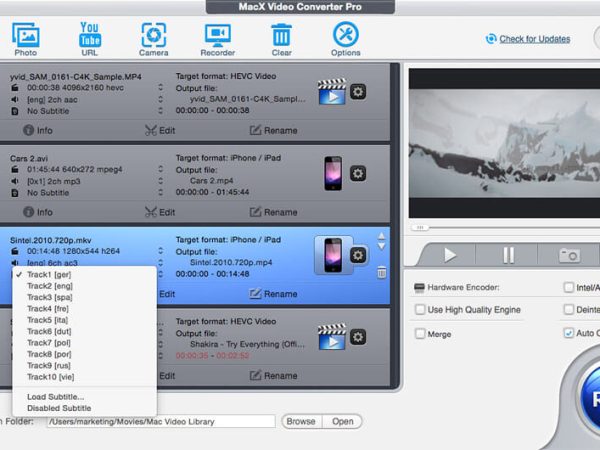The height and width of the screenshot is (450, 600).
Task: Show Info for yvid_SAM_0161 video
Action: (x=38, y=130)
